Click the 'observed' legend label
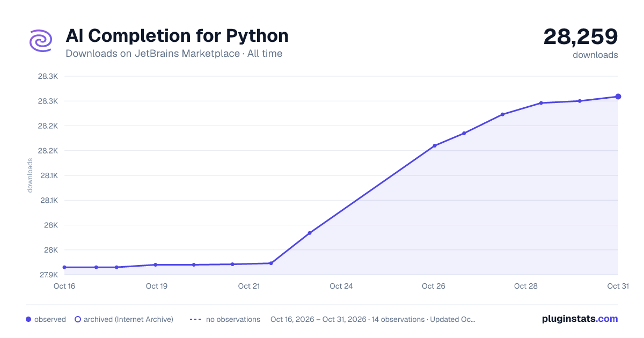This screenshot has height=338, width=644. (x=50, y=319)
